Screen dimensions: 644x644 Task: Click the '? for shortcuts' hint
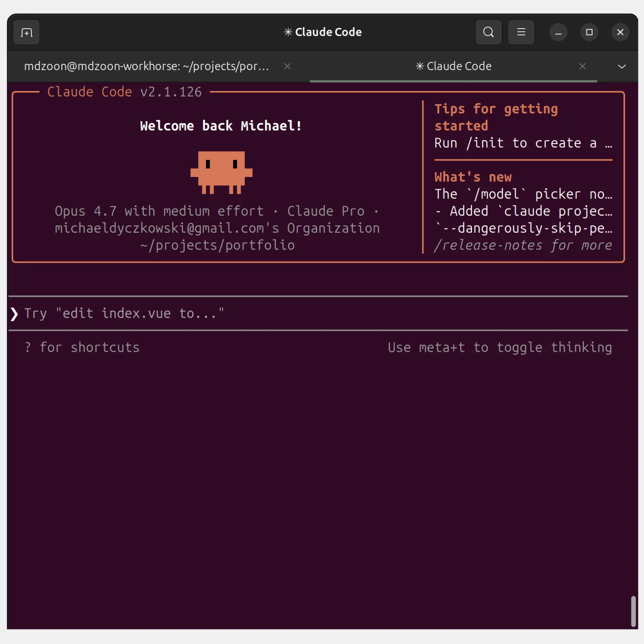82,347
